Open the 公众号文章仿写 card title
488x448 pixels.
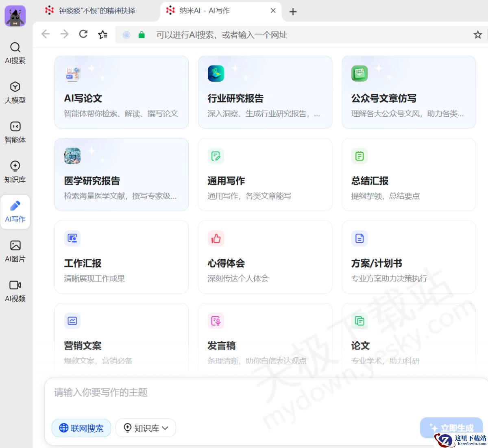384,98
